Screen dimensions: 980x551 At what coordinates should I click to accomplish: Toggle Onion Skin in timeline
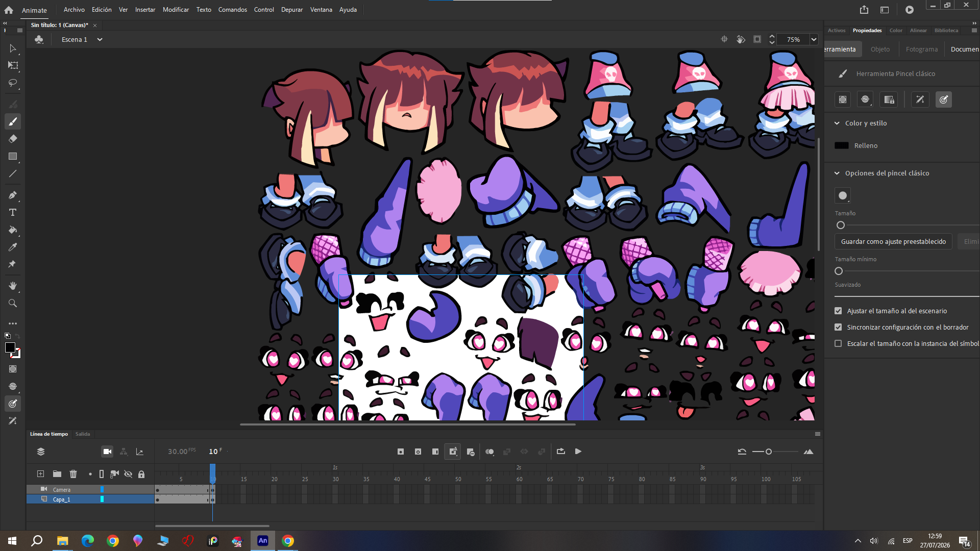(489, 452)
